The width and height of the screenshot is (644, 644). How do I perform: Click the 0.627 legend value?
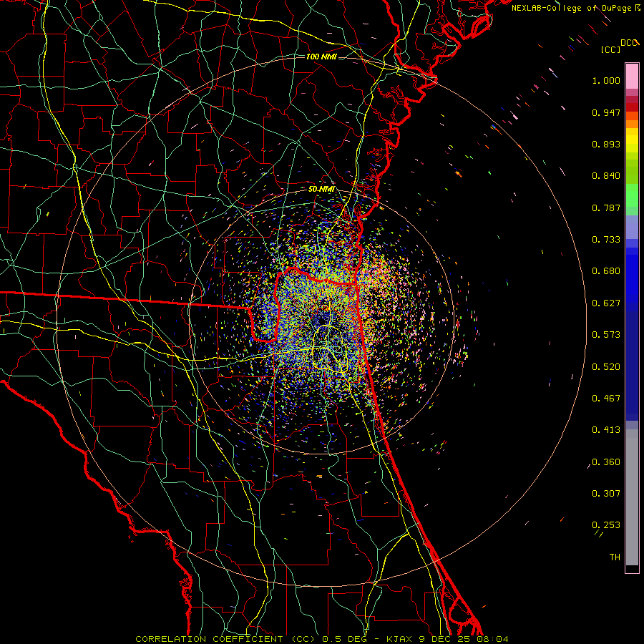point(606,303)
